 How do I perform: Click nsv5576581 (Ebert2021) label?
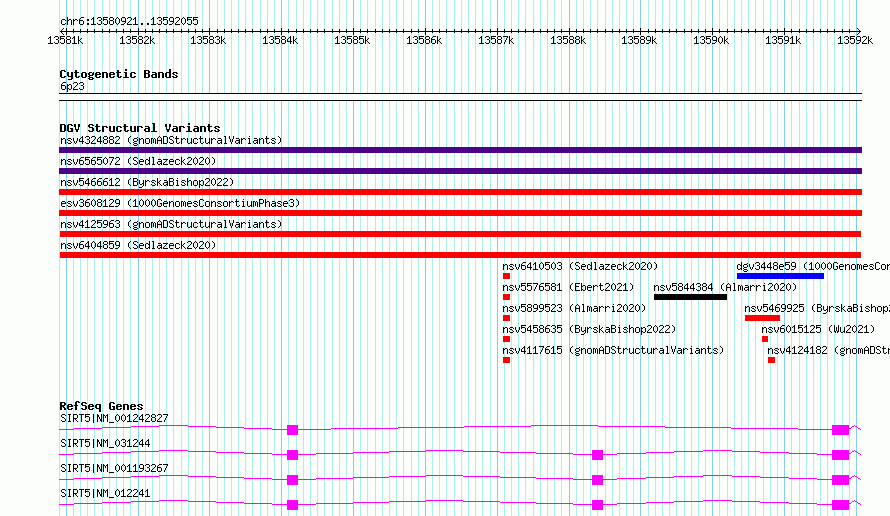[568, 287]
